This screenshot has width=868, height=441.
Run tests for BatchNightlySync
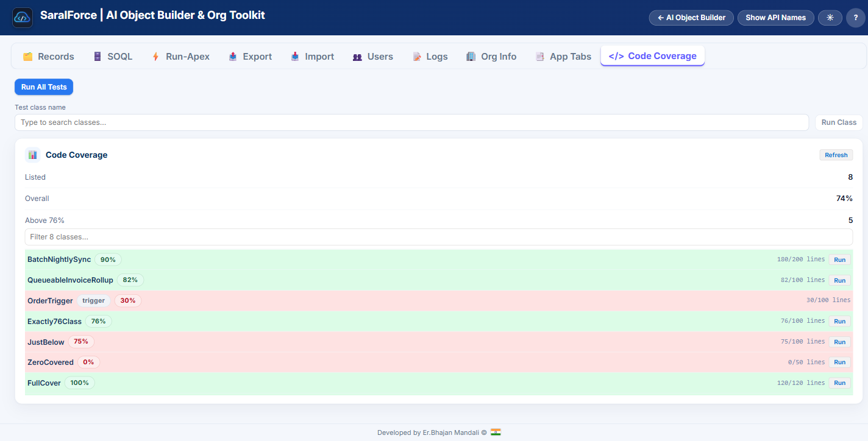[x=839, y=259]
